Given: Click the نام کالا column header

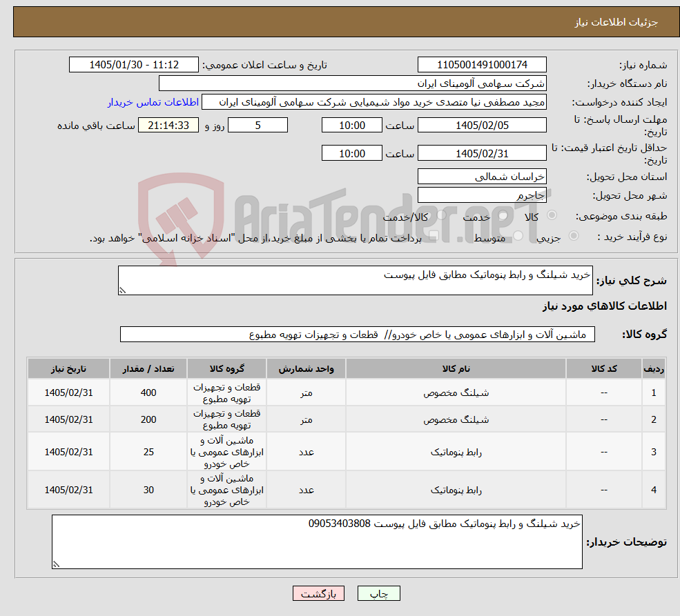Looking at the screenshot, I should 456,368.
